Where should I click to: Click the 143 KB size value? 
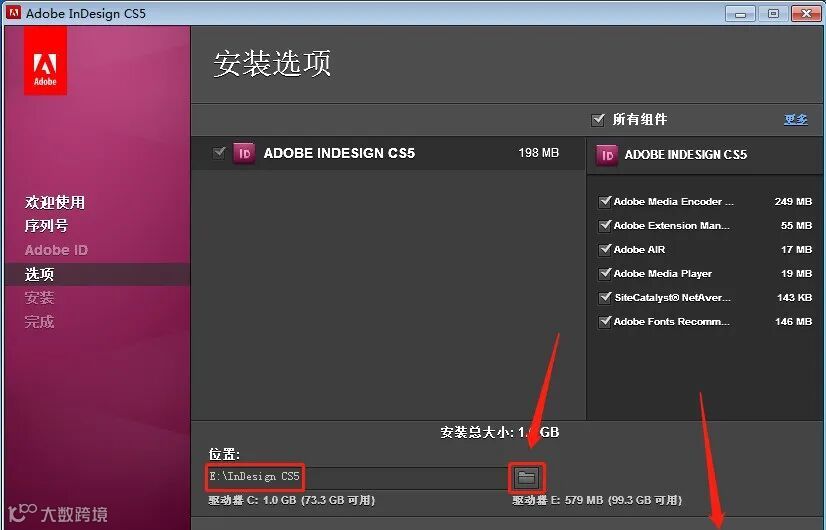[794, 297]
